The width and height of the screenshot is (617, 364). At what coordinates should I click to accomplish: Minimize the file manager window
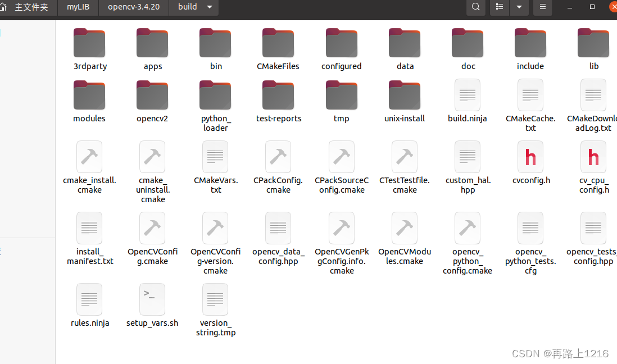(x=569, y=7)
